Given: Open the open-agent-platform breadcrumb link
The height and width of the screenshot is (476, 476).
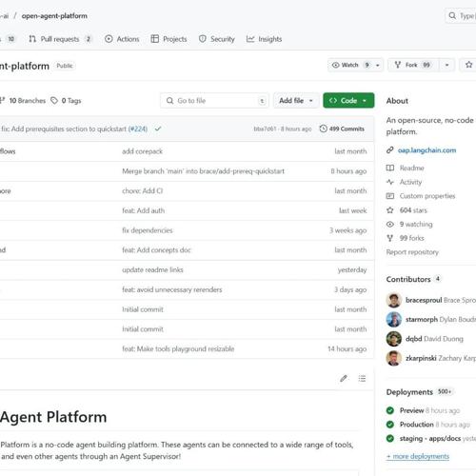Looking at the screenshot, I should (54, 16).
